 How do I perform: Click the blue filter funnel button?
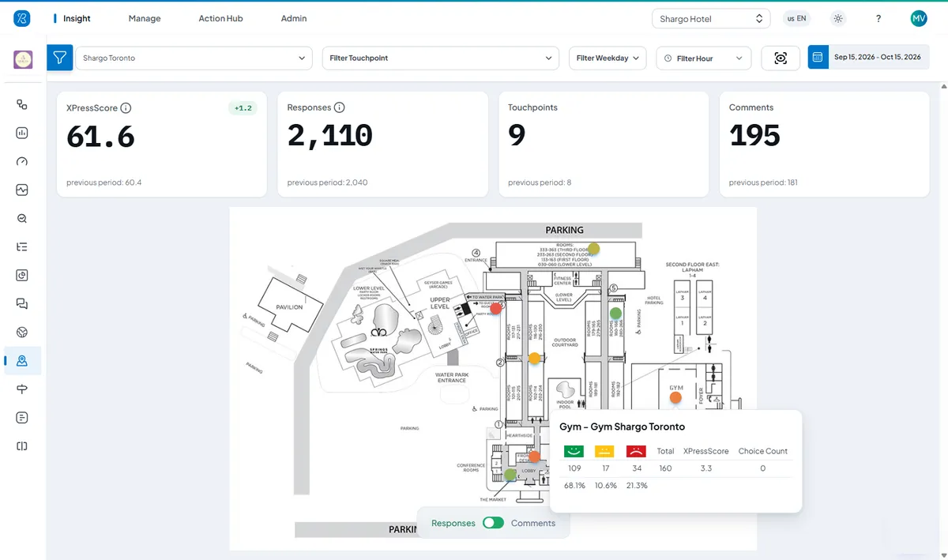point(60,58)
